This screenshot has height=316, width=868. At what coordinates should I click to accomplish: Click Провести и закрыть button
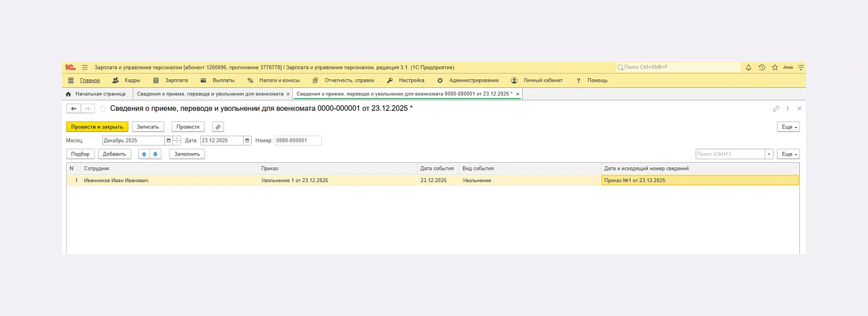click(97, 127)
